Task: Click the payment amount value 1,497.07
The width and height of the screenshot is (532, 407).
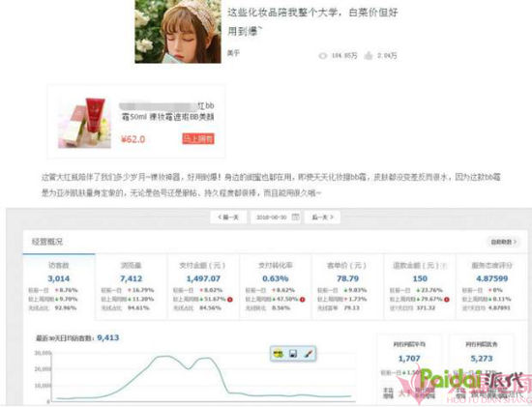Action: coord(203,278)
